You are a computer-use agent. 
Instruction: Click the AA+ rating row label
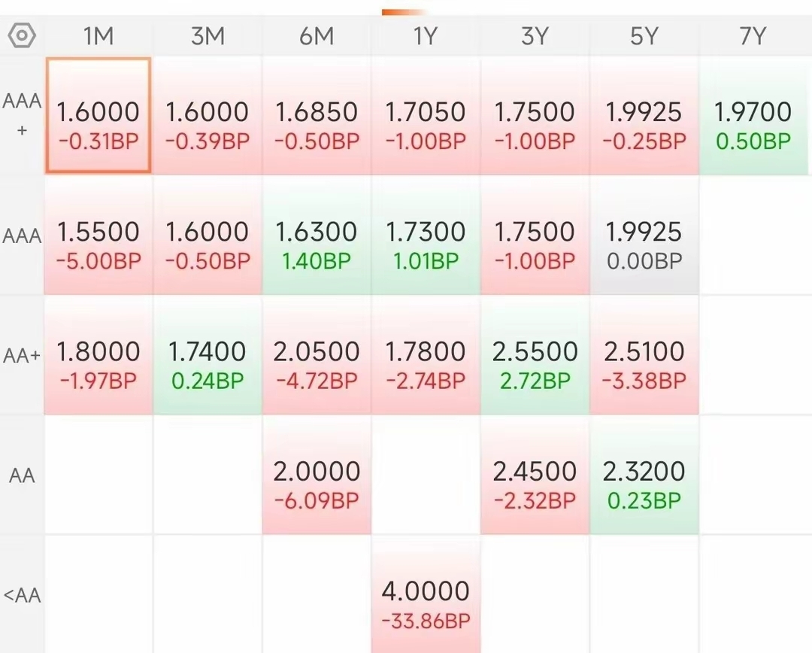[22, 356]
